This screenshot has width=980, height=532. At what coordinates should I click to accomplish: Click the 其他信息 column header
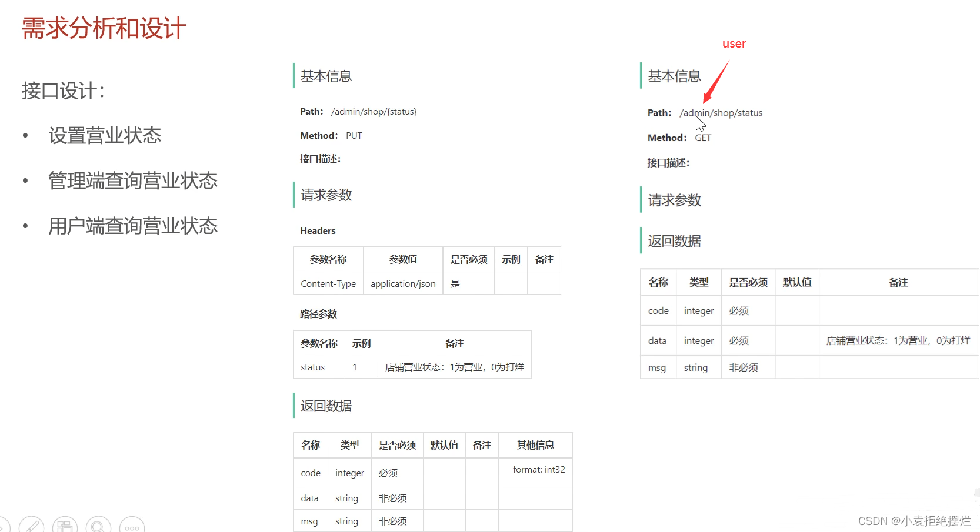(535, 445)
